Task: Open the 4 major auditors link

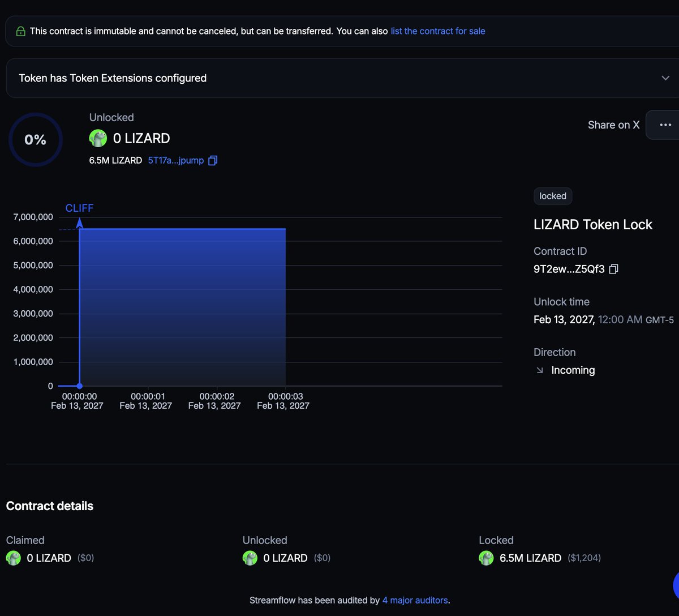Action: pos(415,600)
